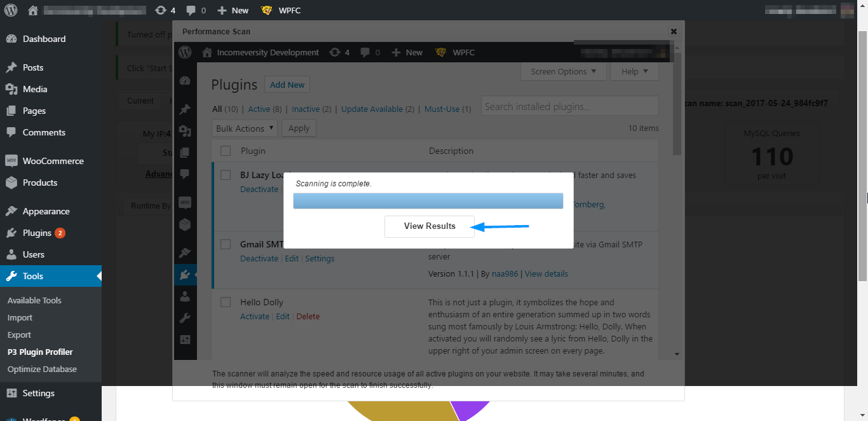Tick the Gmail SMTP plugin checkbox
The width and height of the screenshot is (868, 421).
[x=226, y=244]
